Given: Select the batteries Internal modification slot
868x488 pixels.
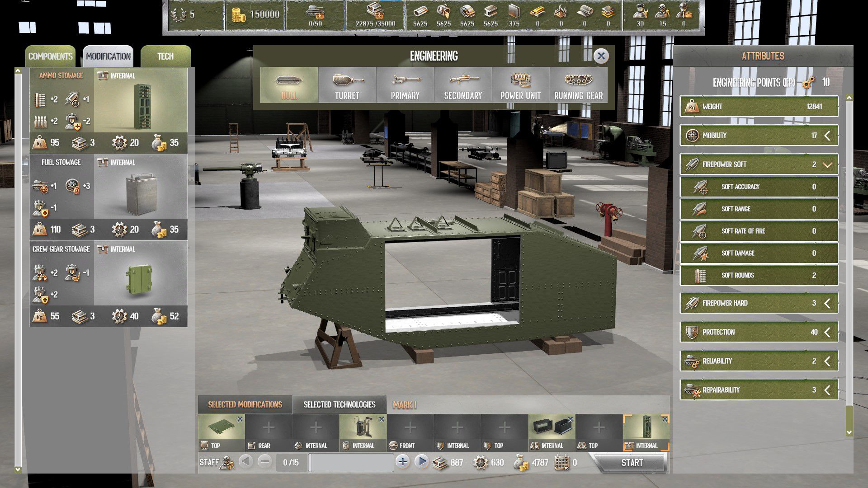Looking at the screenshot, I should click(552, 433).
